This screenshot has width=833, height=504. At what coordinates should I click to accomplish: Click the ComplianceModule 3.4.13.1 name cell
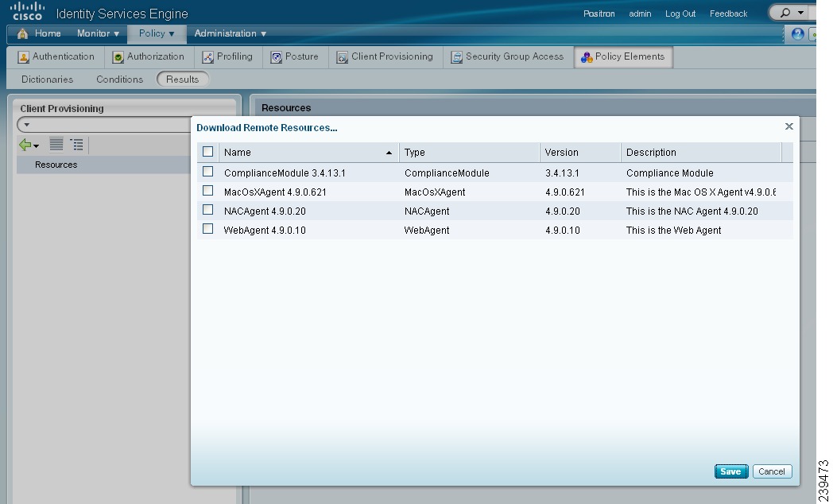coord(285,173)
